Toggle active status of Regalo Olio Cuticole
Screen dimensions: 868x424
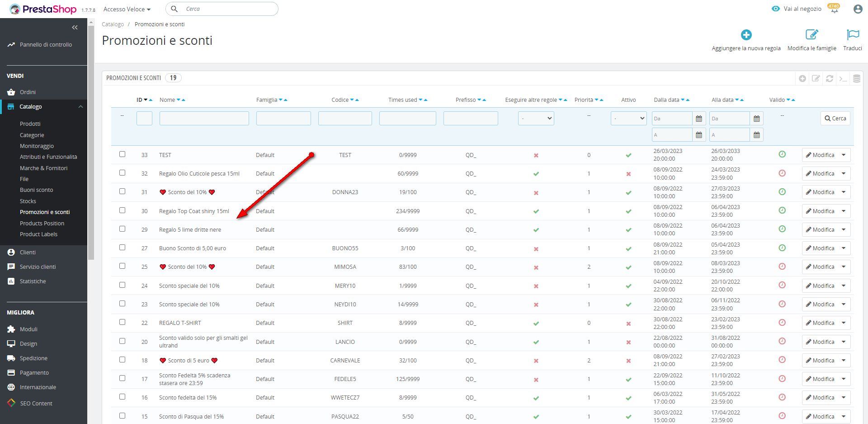pyautogui.click(x=628, y=174)
